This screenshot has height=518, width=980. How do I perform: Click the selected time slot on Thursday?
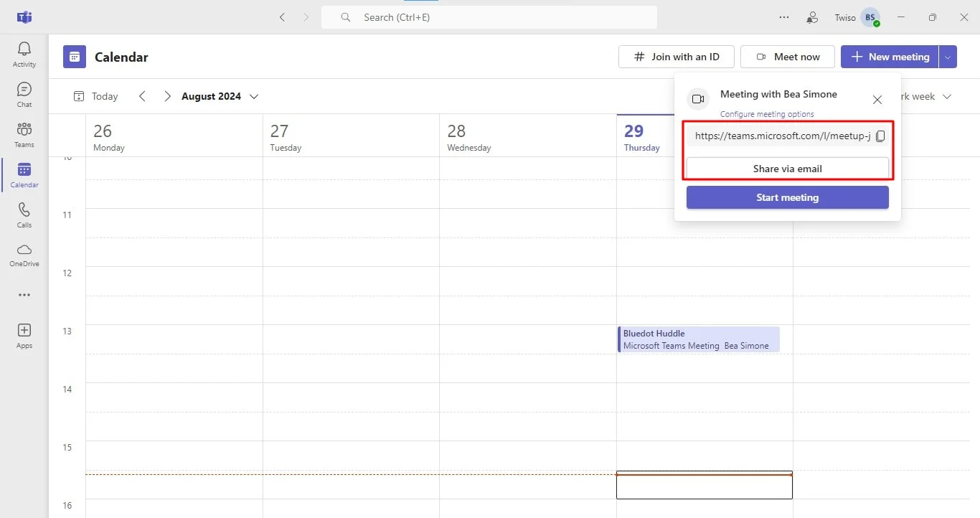705,485
